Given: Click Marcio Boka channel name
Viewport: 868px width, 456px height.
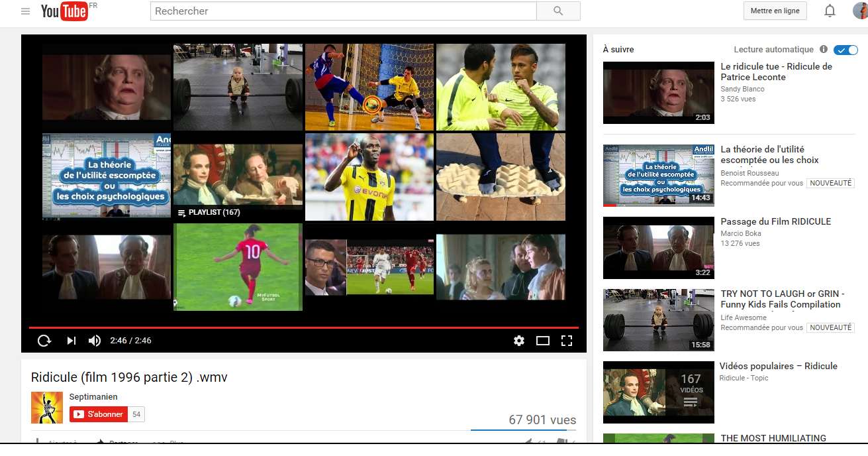Looking at the screenshot, I should (x=741, y=233).
